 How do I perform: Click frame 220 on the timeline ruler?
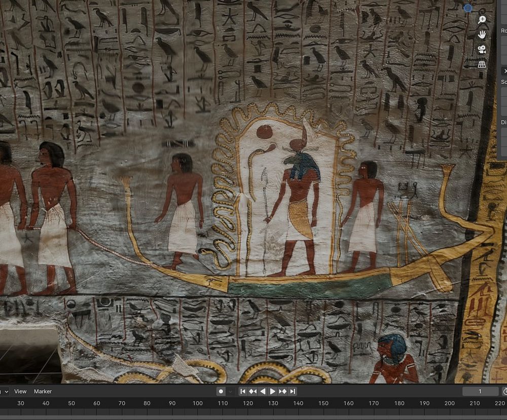pos(500,403)
